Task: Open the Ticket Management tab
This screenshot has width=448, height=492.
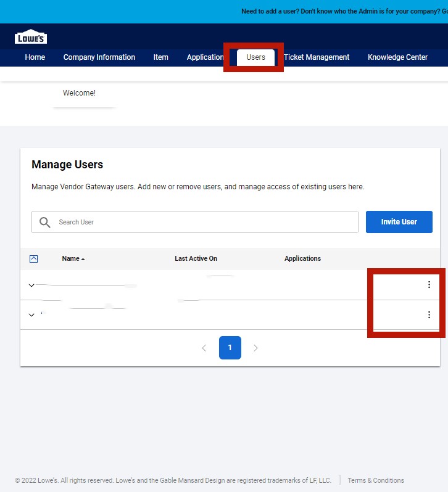Action: [x=317, y=57]
